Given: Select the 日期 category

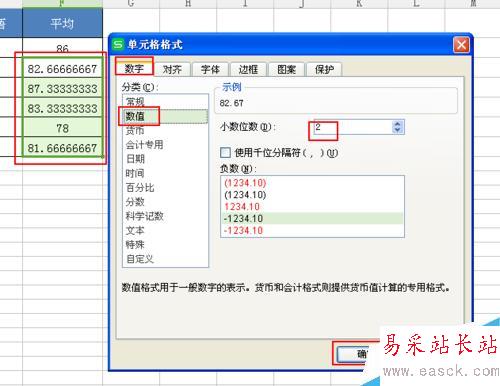Looking at the screenshot, I should click(x=166, y=159).
